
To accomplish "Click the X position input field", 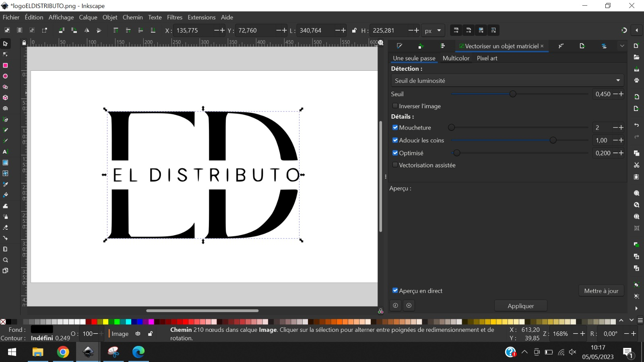I will point(194,31).
